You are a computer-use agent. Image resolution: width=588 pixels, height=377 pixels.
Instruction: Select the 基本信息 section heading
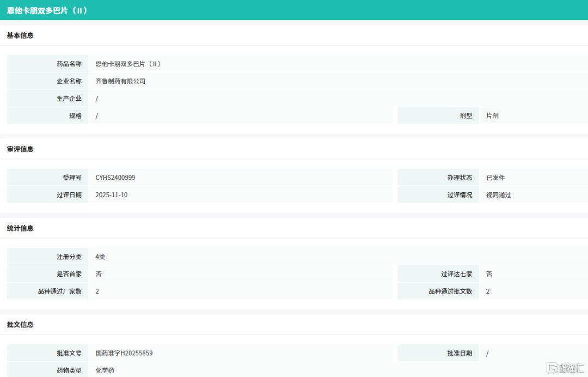click(x=20, y=35)
